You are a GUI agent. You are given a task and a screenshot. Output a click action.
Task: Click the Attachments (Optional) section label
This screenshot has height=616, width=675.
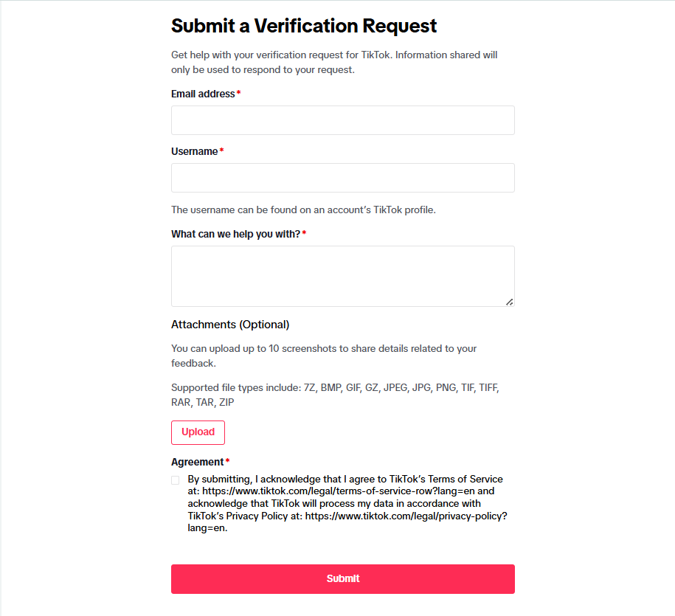pyautogui.click(x=230, y=325)
